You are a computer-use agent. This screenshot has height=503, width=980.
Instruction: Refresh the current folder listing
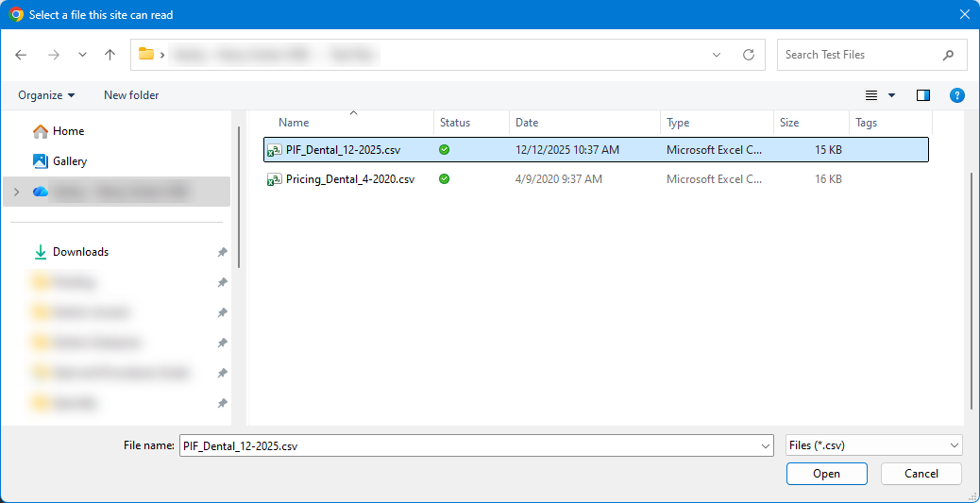tap(749, 55)
